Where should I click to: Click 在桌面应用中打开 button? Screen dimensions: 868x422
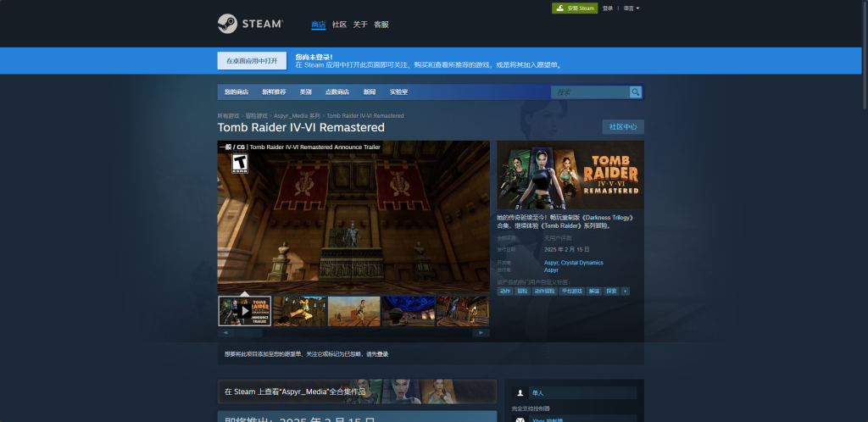click(252, 61)
